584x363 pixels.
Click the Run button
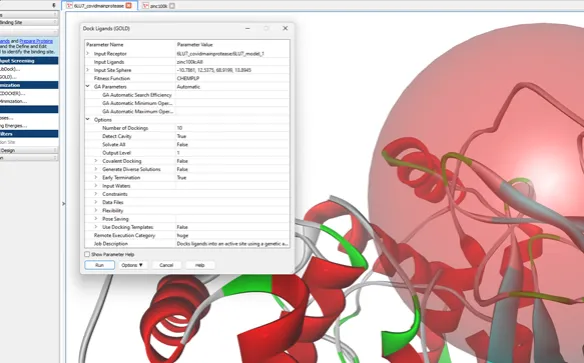point(99,265)
